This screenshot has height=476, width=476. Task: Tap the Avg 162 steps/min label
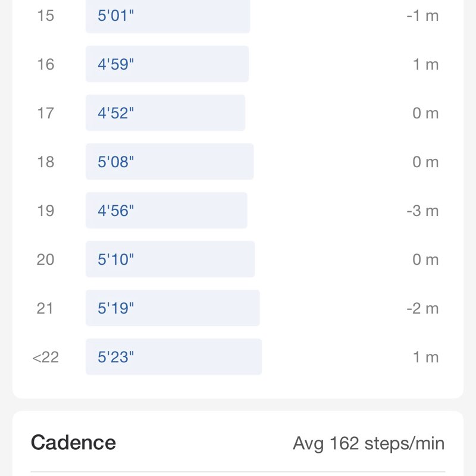point(368,443)
